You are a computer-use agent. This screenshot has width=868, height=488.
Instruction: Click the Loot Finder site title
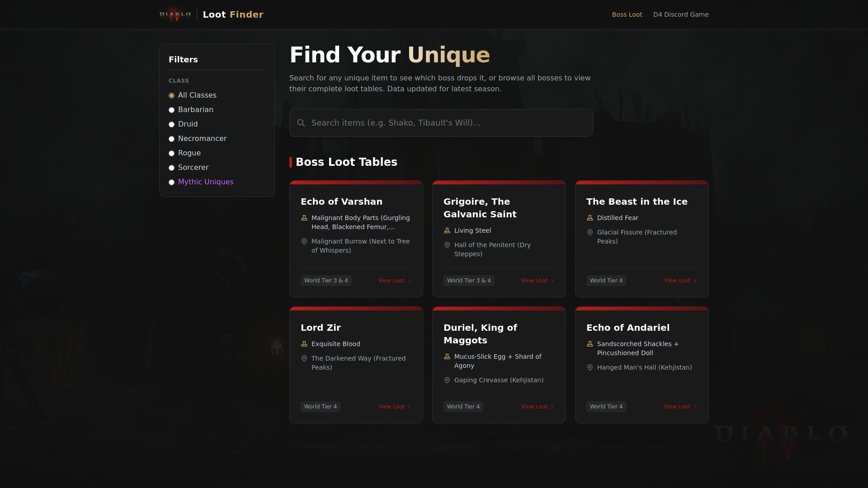pos(233,14)
